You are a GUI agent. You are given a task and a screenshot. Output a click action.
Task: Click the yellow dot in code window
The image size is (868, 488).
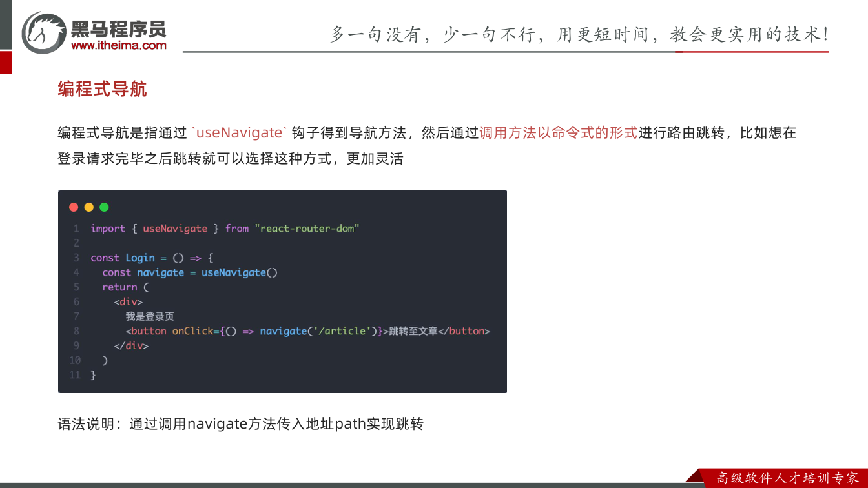click(x=89, y=207)
